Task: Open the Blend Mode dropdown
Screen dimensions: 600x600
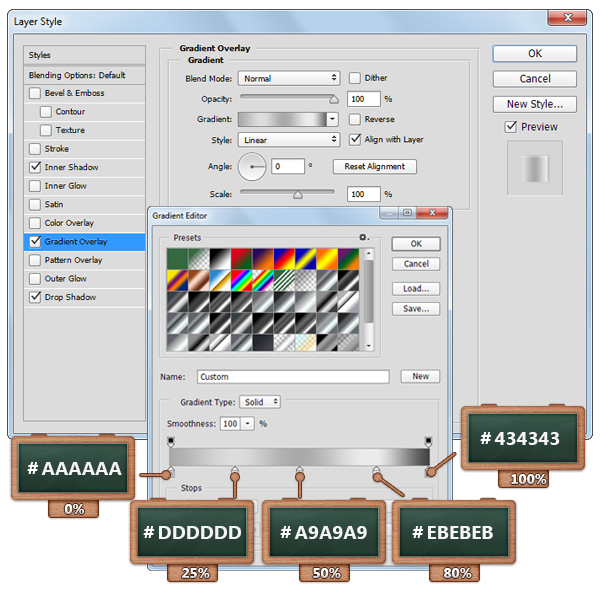Action: [x=290, y=78]
